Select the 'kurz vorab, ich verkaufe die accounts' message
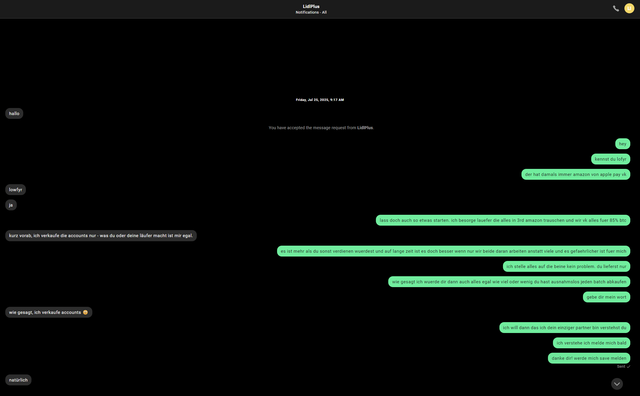The height and width of the screenshot is (396, 640). coord(101,236)
